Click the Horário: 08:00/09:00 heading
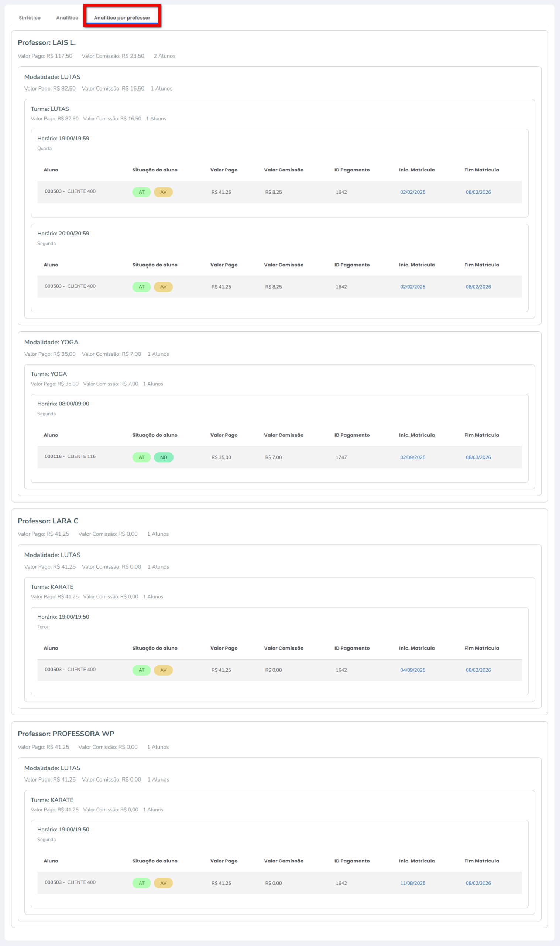The width and height of the screenshot is (560, 946). (x=63, y=404)
